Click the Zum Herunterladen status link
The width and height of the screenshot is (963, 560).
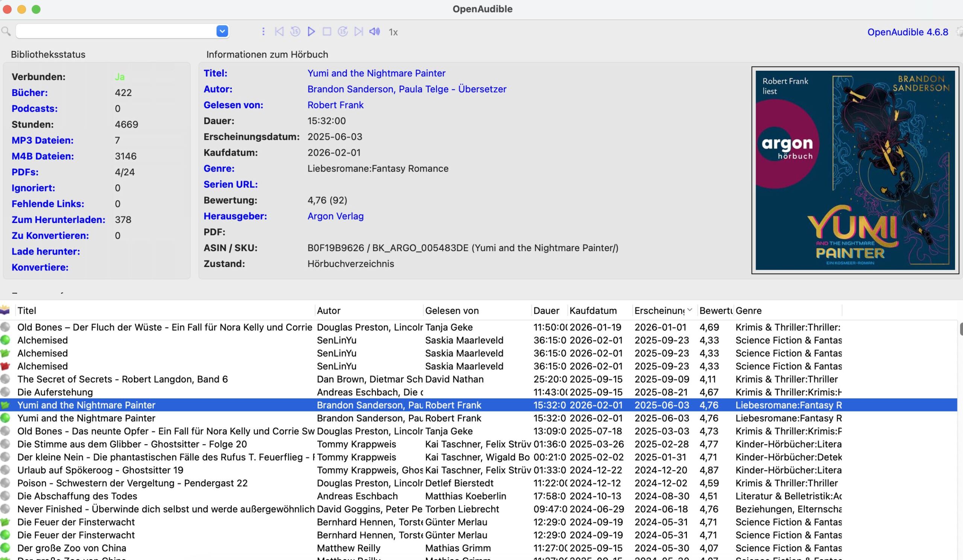58,220
